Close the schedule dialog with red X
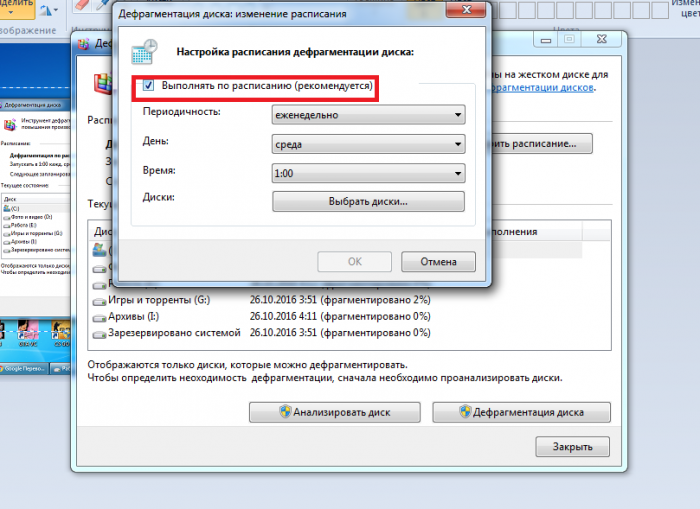Image resolution: width=700 pixels, height=509 pixels. tap(467, 12)
